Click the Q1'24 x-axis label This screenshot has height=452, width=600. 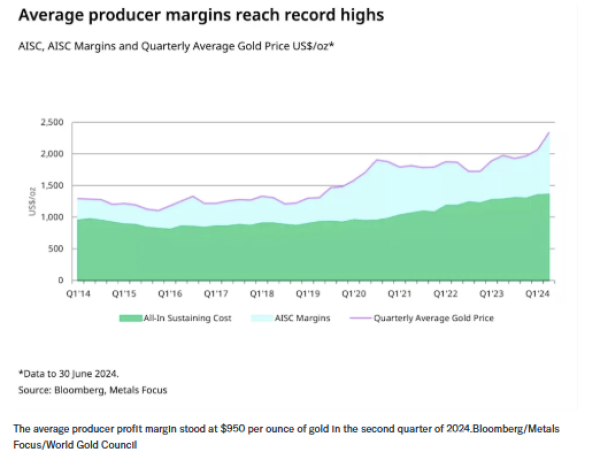[x=538, y=294]
